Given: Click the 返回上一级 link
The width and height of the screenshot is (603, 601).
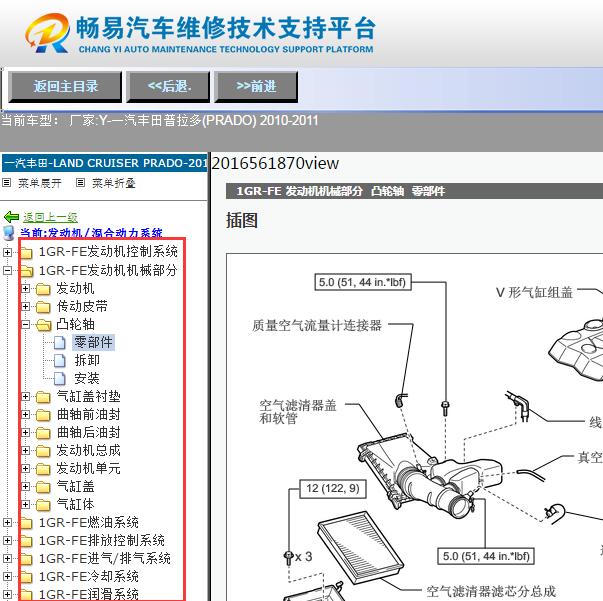Looking at the screenshot, I should point(50,217).
